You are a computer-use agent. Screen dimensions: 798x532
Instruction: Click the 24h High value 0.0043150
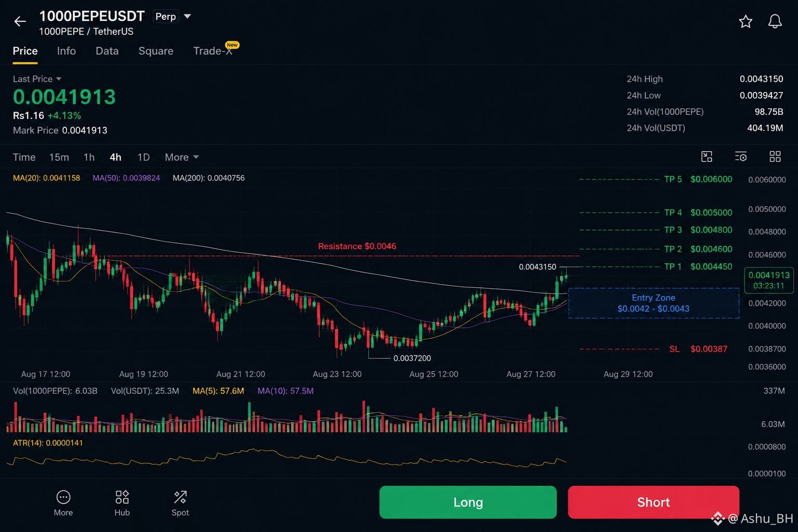point(761,79)
